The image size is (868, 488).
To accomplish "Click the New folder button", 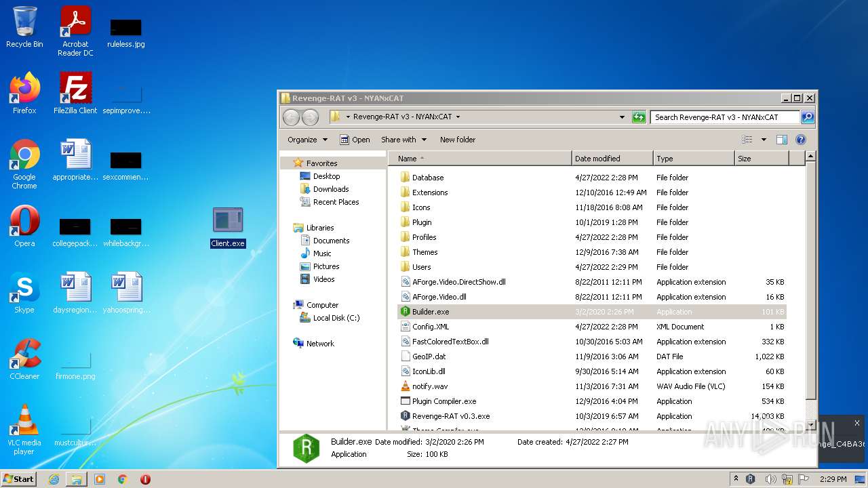I will [457, 140].
